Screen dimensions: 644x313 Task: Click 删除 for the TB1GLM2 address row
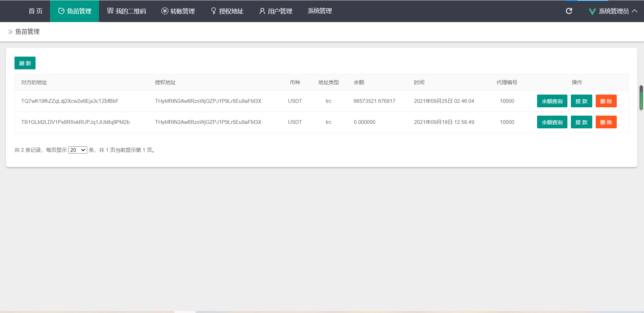pyautogui.click(x=606, y=122)
